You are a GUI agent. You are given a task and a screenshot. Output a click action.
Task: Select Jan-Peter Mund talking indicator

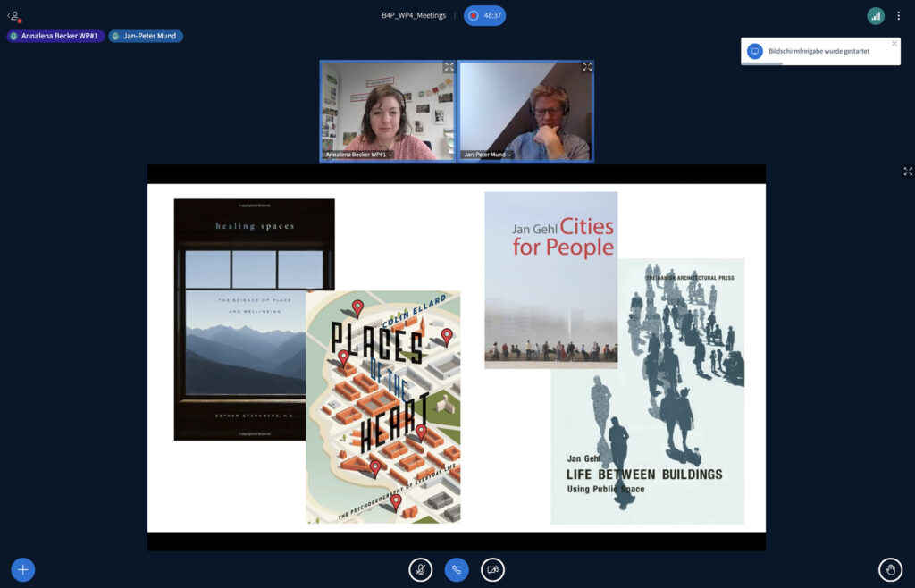146,36
